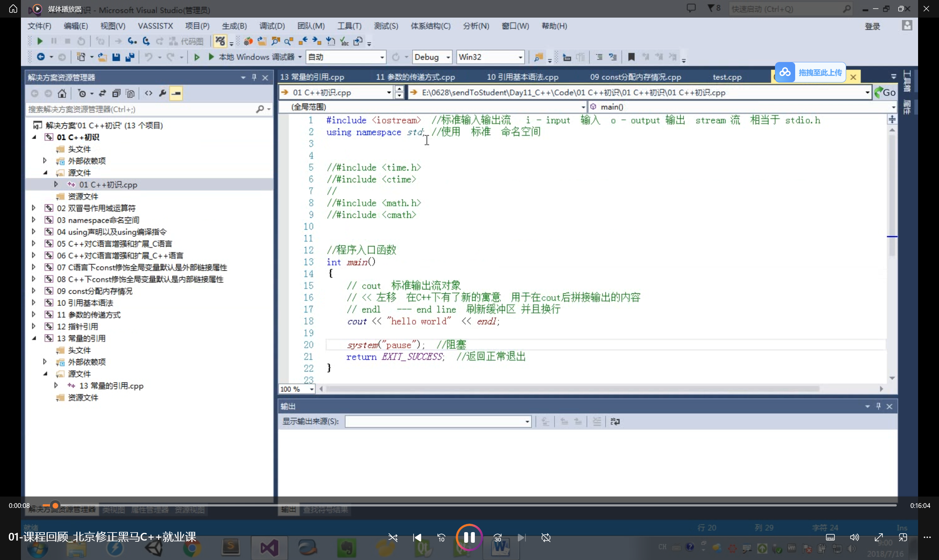Viewport: 939px width, 560px height.
Task: Enter full screen via the expand arrows icon
Action: coord(878,537)
